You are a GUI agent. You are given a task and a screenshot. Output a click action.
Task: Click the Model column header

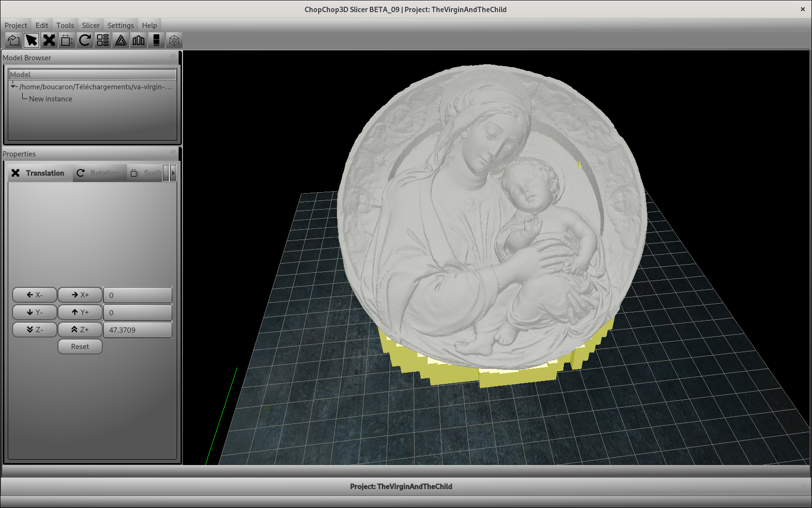[x=93, y=74]
